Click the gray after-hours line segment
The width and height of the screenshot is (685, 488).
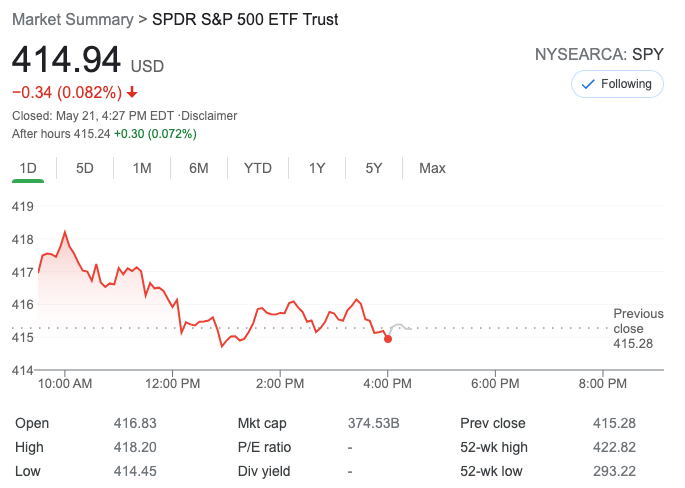[400, 326]
